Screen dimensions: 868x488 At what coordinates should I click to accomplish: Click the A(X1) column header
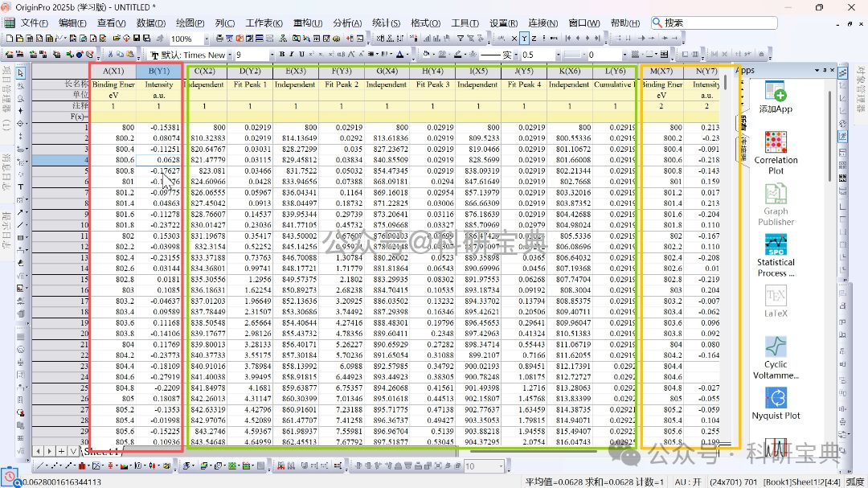[113, 72]
